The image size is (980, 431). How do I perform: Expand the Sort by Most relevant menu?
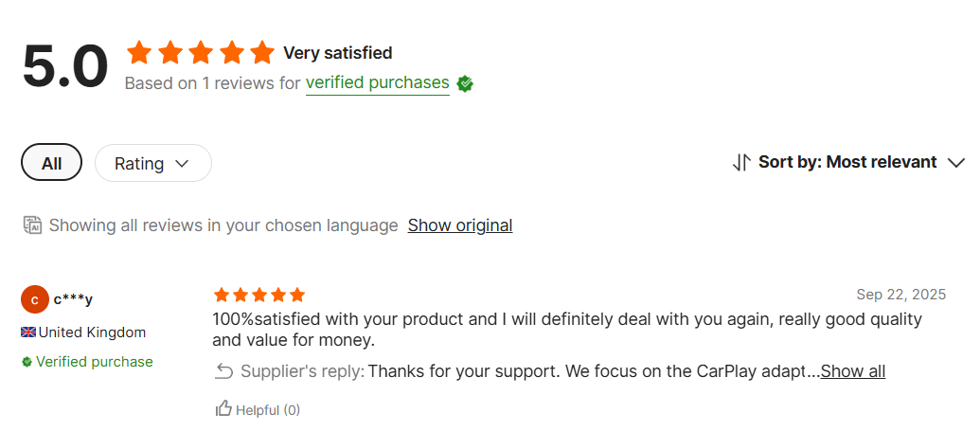tap(847, 162)
